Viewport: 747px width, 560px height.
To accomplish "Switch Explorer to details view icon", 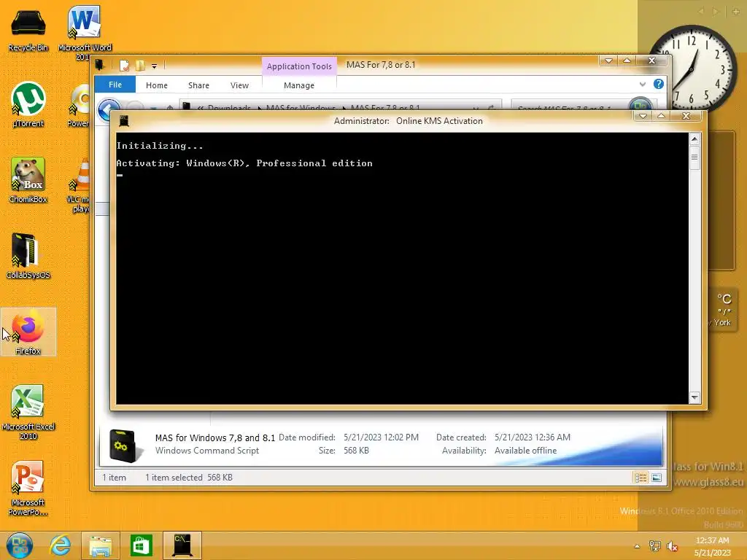I will coord(640,478).
